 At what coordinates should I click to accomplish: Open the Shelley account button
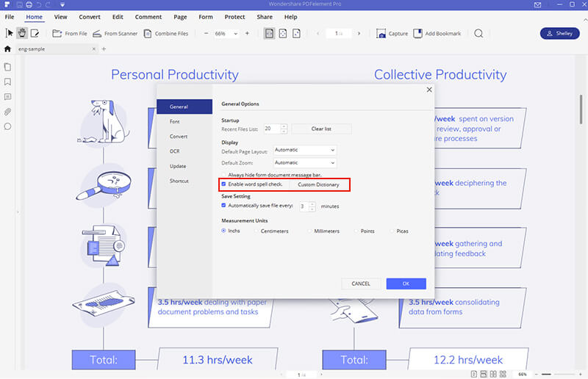coord(559,33)
